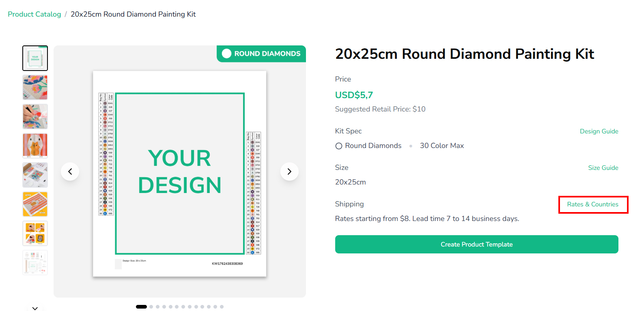Click the ROUND DIAMONDS badge on image
Viewport: 644px width, 311px height.
pos(261,54)
